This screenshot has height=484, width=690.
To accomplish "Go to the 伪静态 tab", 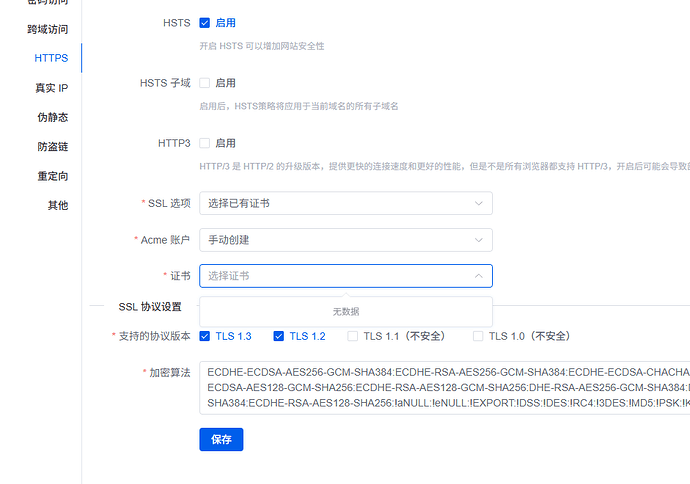I will point(51,117).
